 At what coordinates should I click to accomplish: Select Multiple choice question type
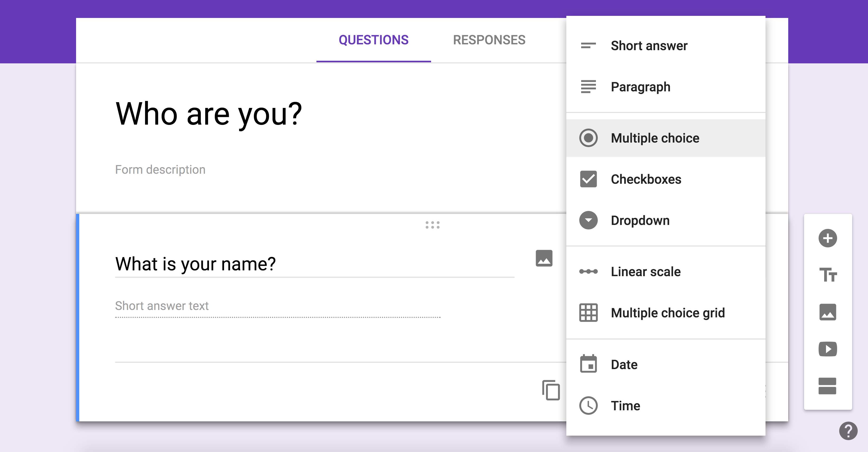(655, 138)
